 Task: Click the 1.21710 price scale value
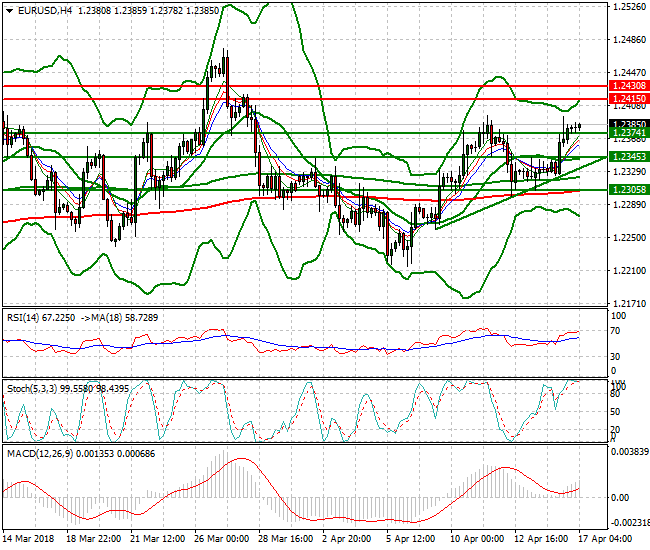click(x=629, y=303)
